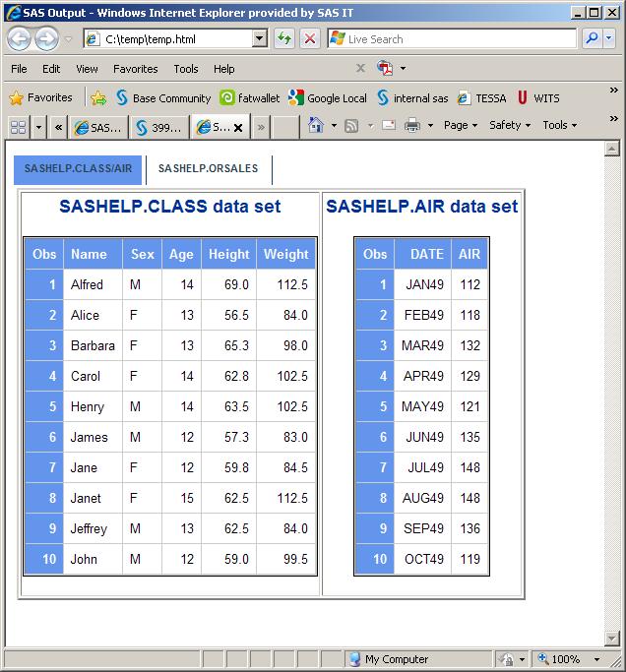Click the Refresh page icon

(284, 38)
